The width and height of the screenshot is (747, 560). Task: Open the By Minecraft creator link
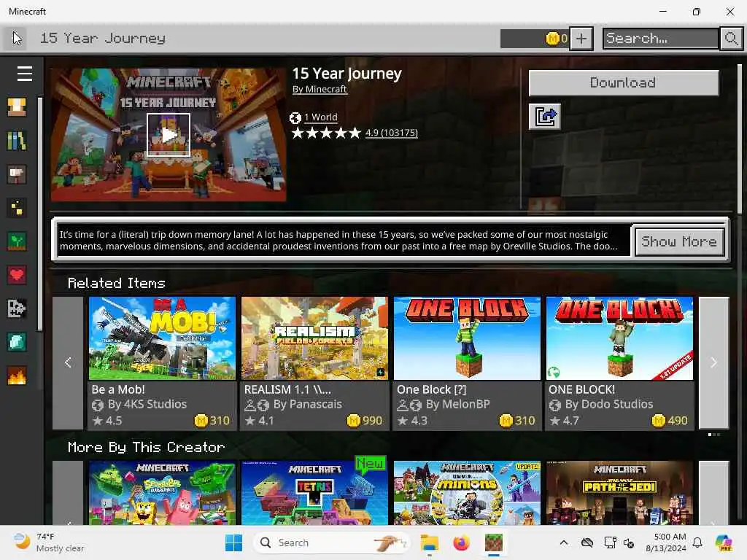(320, 89)
